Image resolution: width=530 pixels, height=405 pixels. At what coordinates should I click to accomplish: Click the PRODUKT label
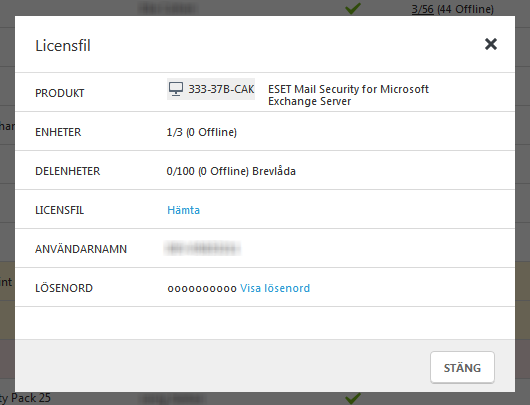pos(59,93)
